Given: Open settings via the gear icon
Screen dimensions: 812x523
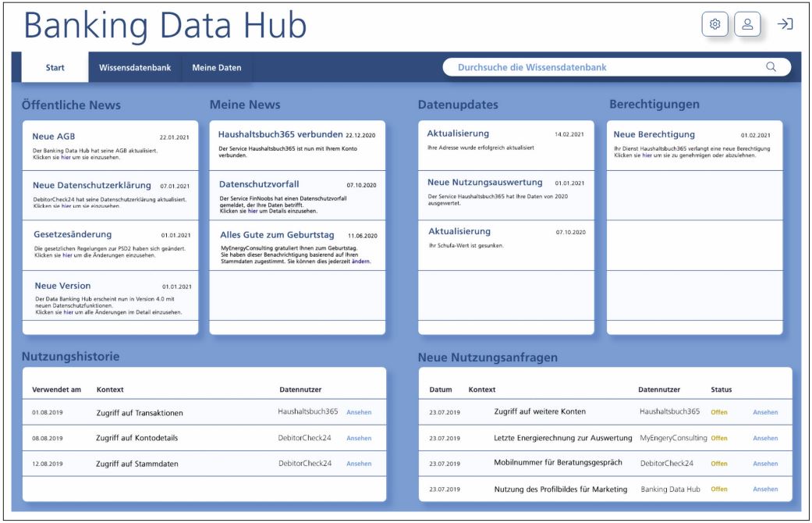Looking at the screenshot, I should tap(714, 24).
